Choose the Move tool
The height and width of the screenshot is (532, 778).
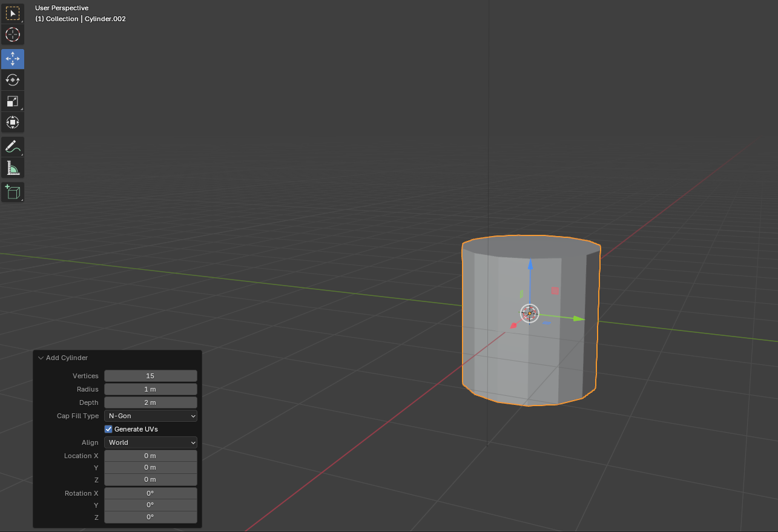(x=13, y=59)
